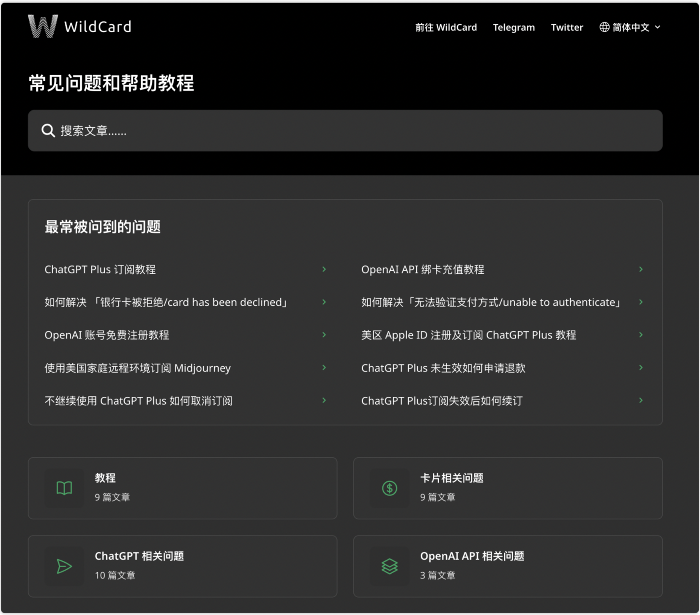Open the 卡片相关问题 dollar icon
The width and height of the screenshot is (700, 615).
(x=389, y=488)
